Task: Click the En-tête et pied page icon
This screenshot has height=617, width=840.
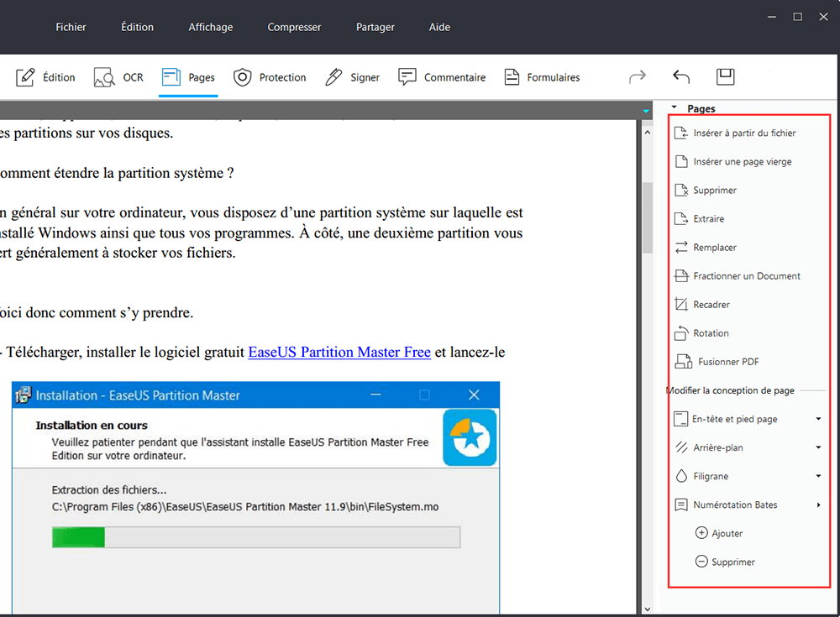Action: tap(681, 419)
